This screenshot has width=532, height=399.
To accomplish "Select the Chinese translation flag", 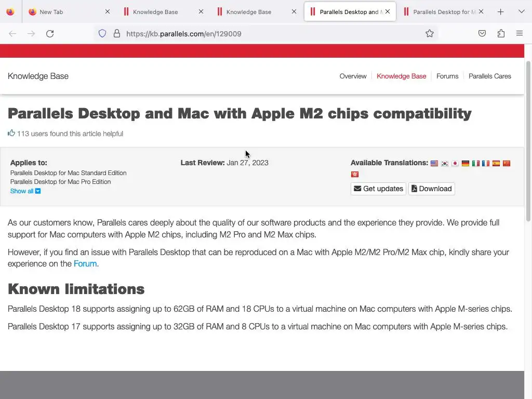I will pos(507,164).
